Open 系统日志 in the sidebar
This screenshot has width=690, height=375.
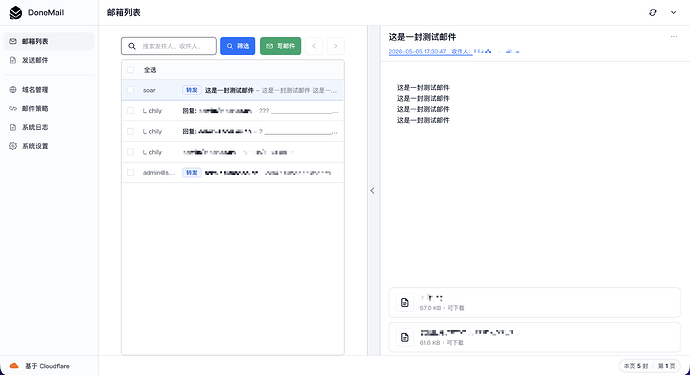click(49, 128)
